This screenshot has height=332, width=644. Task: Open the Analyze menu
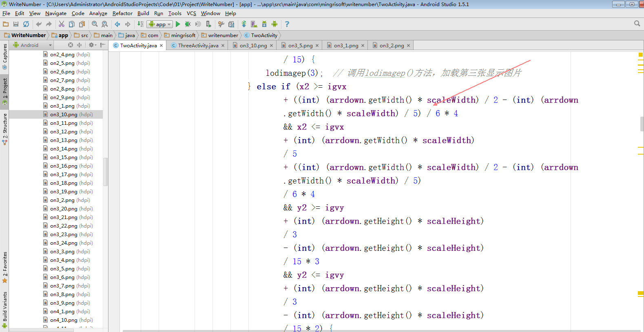98,13
